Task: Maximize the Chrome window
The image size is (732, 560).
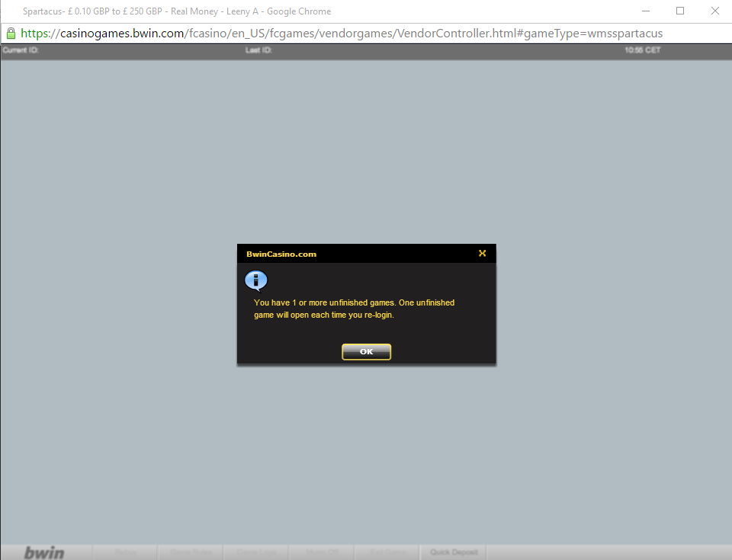Action: coord(680,11)
